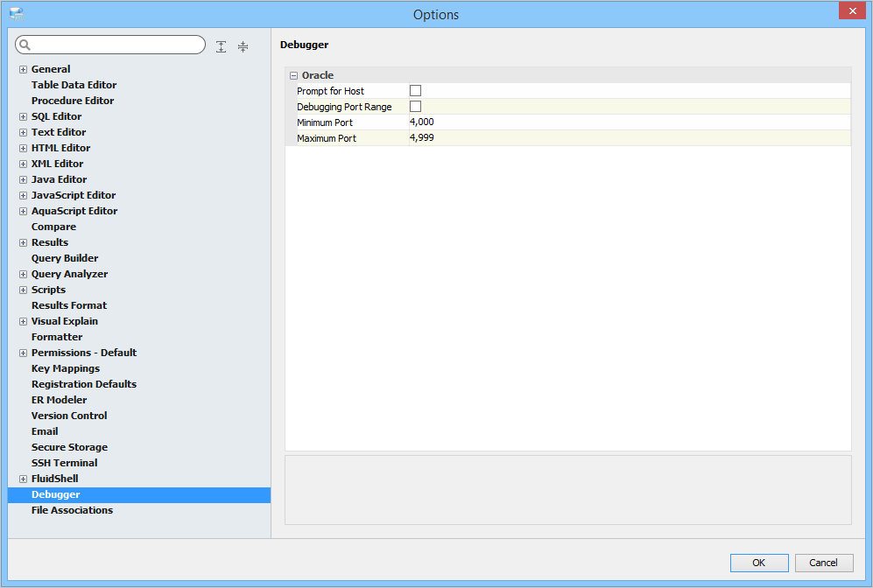Click the Cancel button
Image resolution: width=873 pixels, height=588 pixels.
pyautogui.click(x=823, y=563)
